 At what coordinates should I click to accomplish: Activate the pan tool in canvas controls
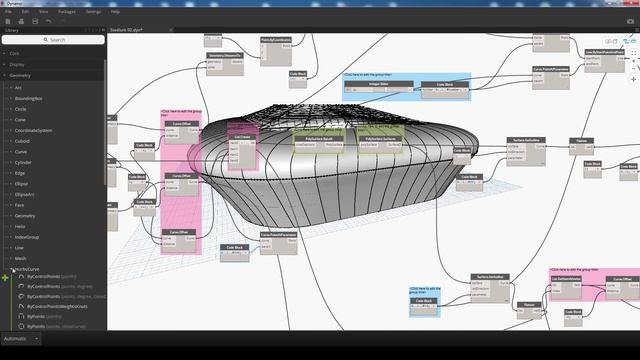[x=633, y=80]
